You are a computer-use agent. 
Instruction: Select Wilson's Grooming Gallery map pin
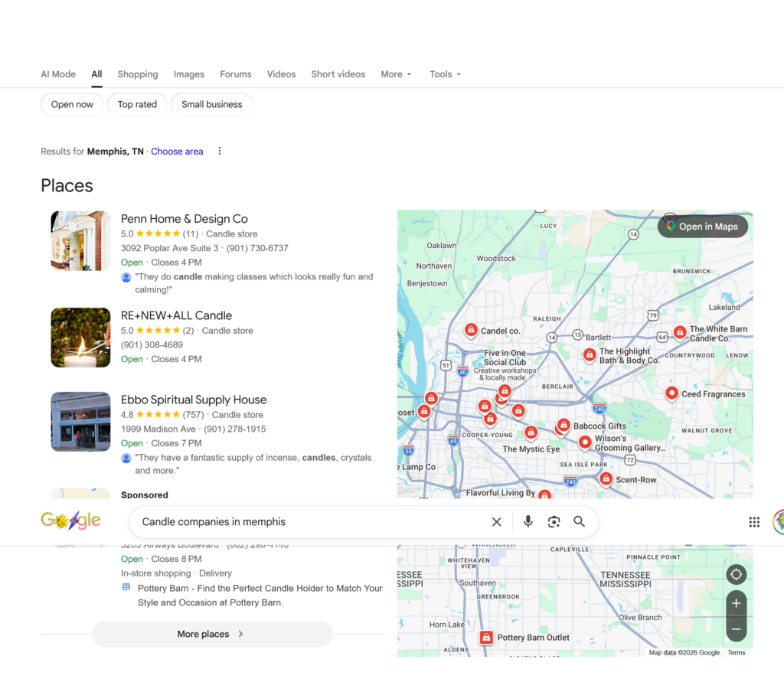click(584, 442)
